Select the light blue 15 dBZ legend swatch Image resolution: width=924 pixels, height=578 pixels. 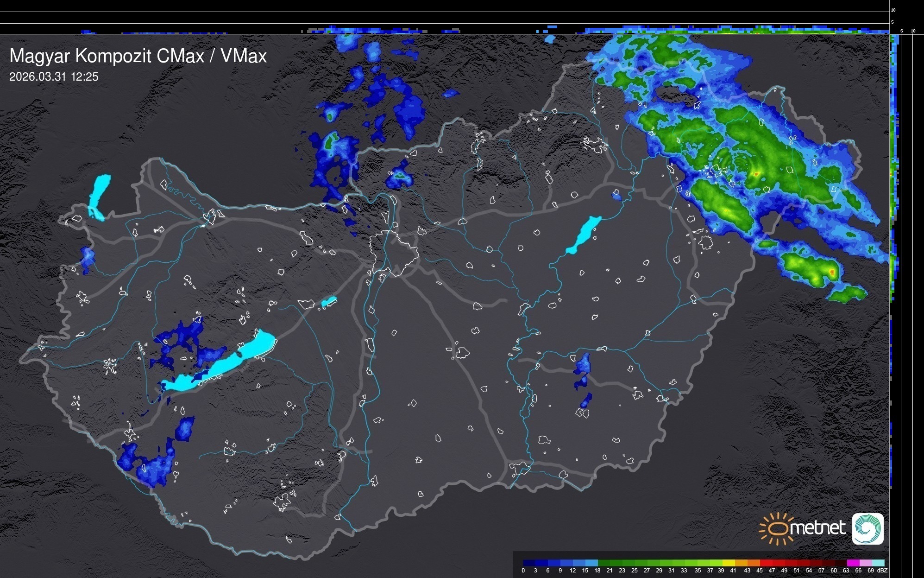(x=592, y=563)
